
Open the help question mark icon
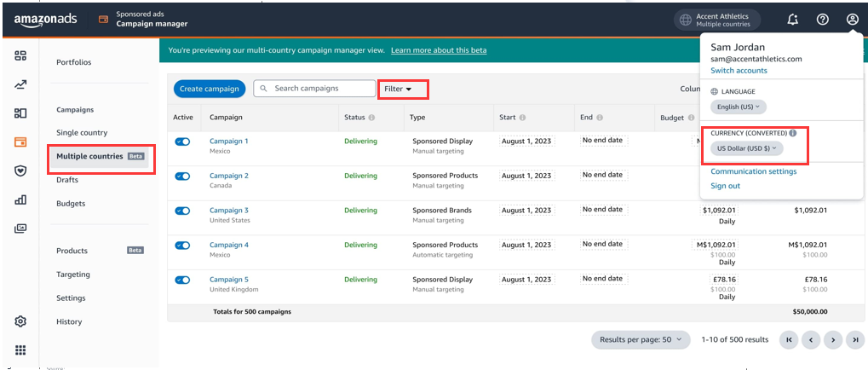[823, 20]
